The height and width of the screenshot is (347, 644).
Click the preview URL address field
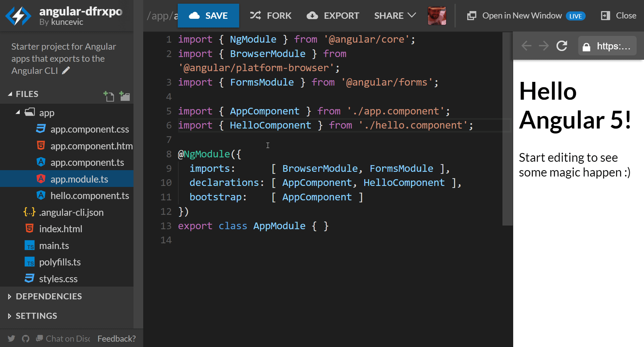[x=607, y=46]
